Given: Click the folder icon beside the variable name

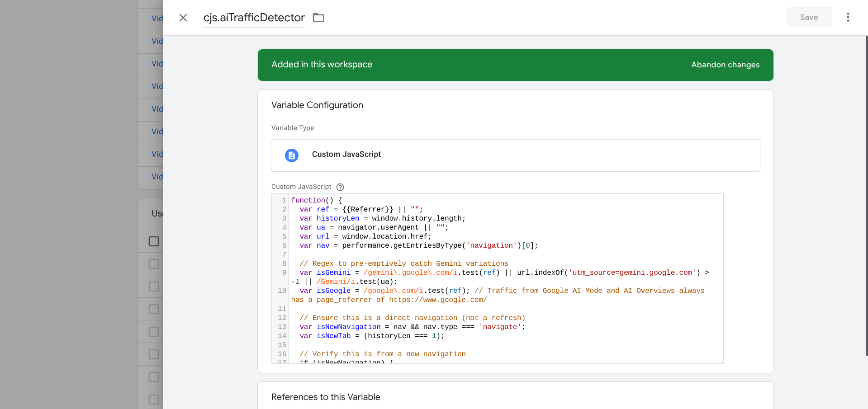Looking at the screenshot, I should point(319,18).
